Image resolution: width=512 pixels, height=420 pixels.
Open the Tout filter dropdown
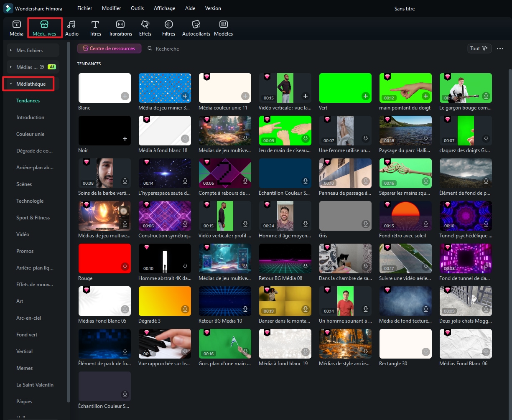click(x=479, y=48)
